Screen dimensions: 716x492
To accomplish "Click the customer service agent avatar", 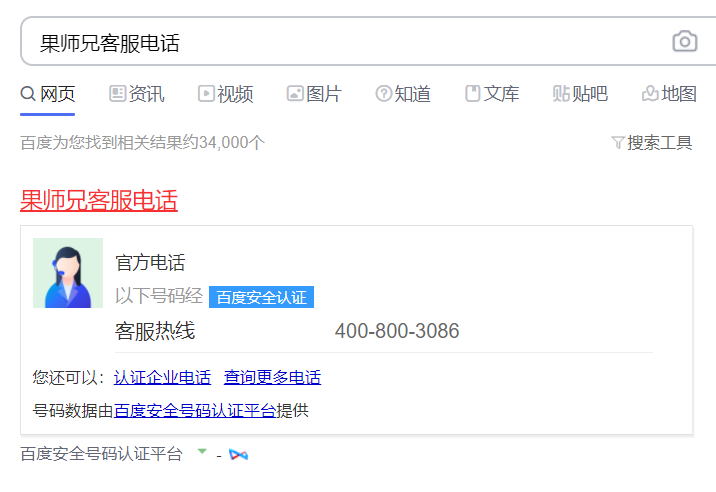I will pos(68,273).
